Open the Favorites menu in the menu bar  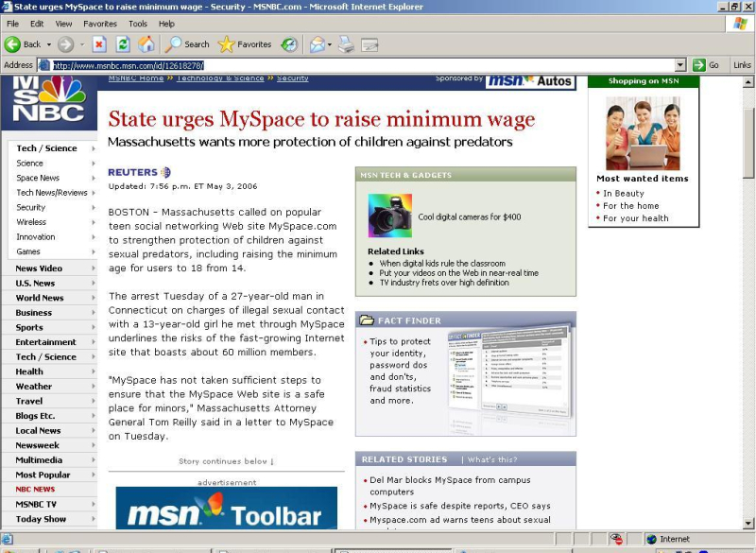point(100,24)
